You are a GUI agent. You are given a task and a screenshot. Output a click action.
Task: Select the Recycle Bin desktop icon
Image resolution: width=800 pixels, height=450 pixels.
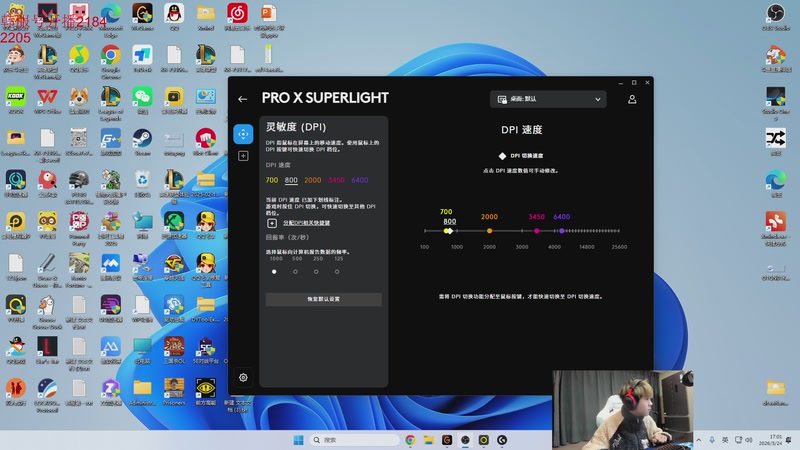142,184
